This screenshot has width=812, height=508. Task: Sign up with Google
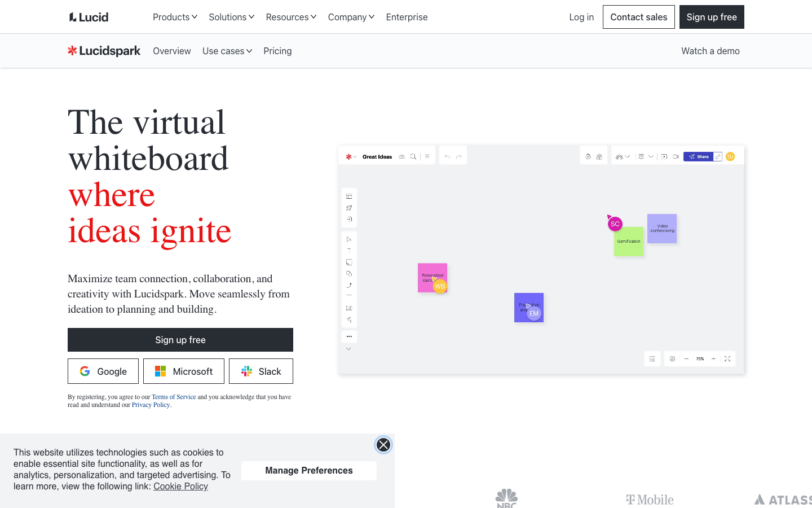pyautogui.click(x=103, y=371)
